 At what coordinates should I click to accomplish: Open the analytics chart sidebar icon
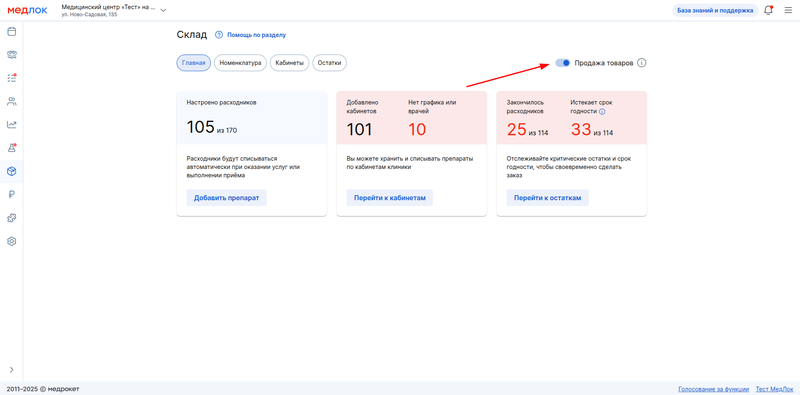click(x=11, y=125)
